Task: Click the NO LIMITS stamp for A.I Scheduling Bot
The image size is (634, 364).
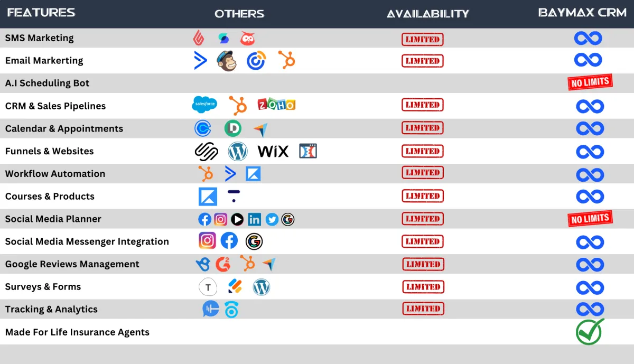Action: (x=590, y=82)
